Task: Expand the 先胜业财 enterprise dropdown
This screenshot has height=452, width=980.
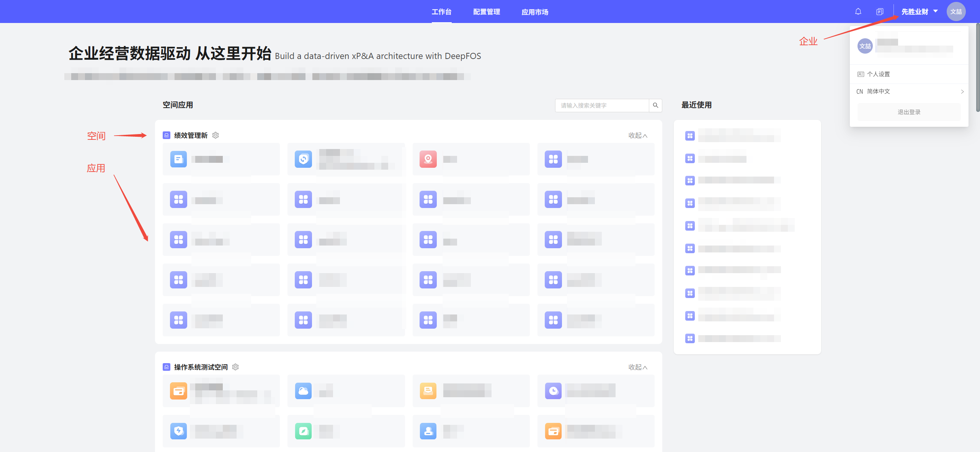Action: (920, 11)
